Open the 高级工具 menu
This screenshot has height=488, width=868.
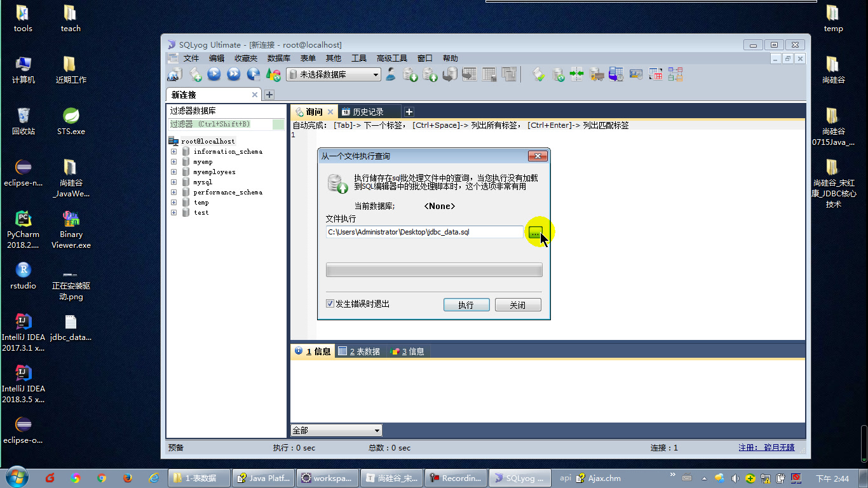pyautogui.click(x=391, y=58)
